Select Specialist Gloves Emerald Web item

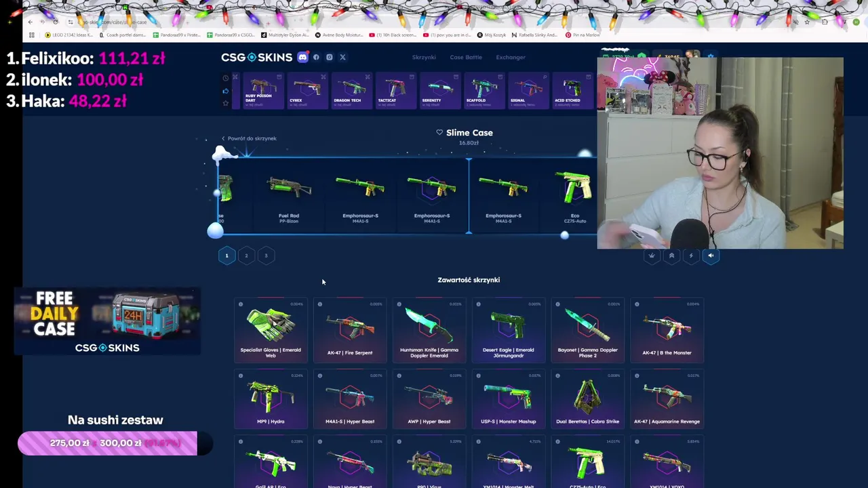point(271,330)
